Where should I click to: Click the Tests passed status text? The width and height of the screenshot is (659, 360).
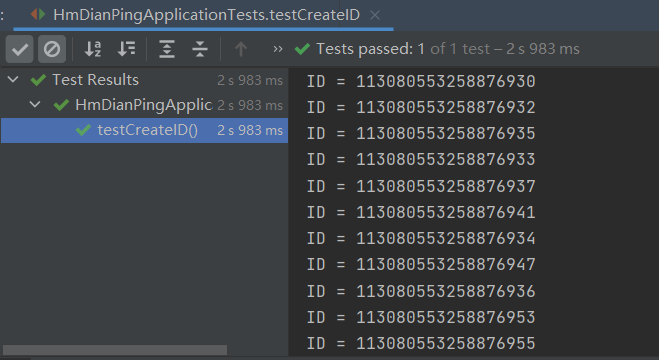tap(448, 49)
